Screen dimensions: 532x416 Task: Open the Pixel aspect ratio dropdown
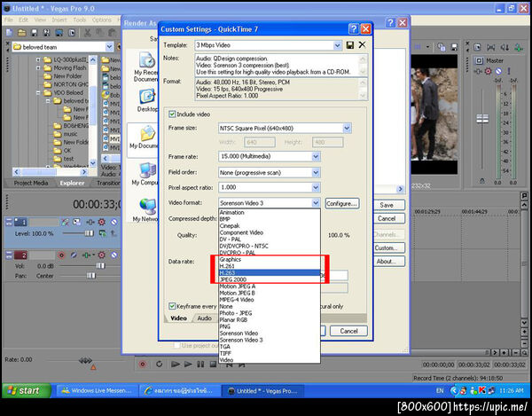click(x=316, y=187)
